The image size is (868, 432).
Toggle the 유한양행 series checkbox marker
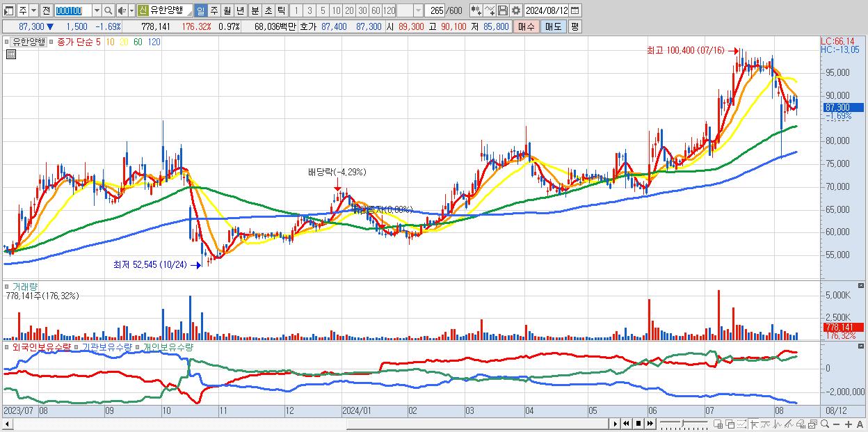point(8,42)
